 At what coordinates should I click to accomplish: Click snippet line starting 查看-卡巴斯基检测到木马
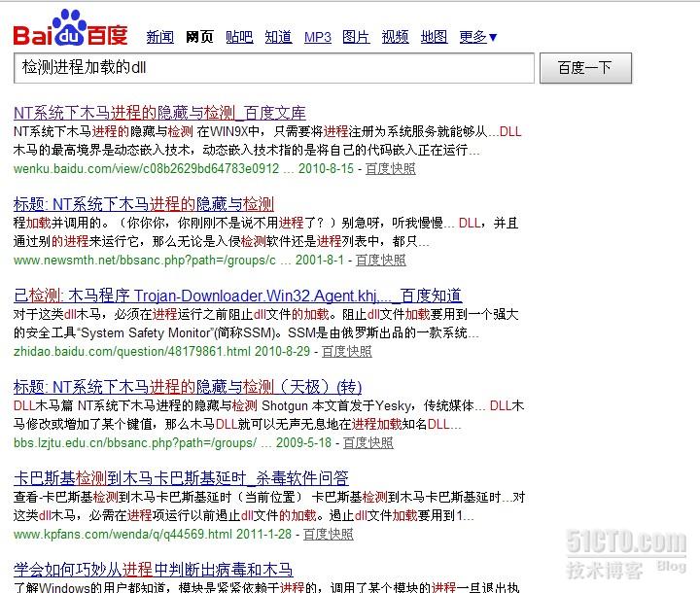pyautogui.click(x=269, y=497)
